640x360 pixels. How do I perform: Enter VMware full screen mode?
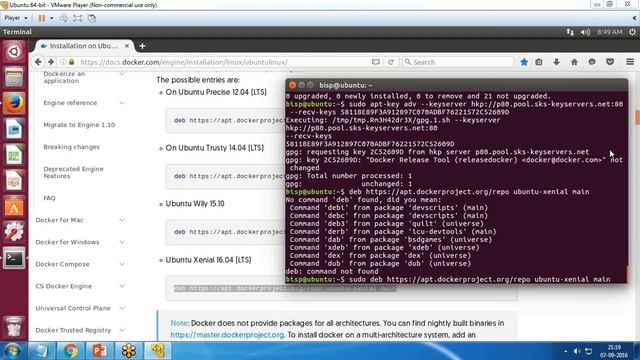click(x=78, y=18)
